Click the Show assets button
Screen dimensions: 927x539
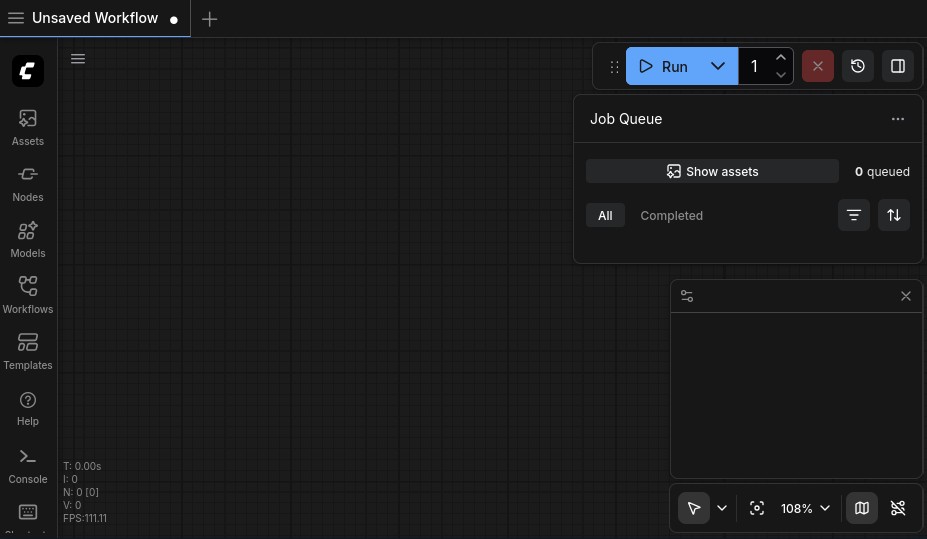712,171
